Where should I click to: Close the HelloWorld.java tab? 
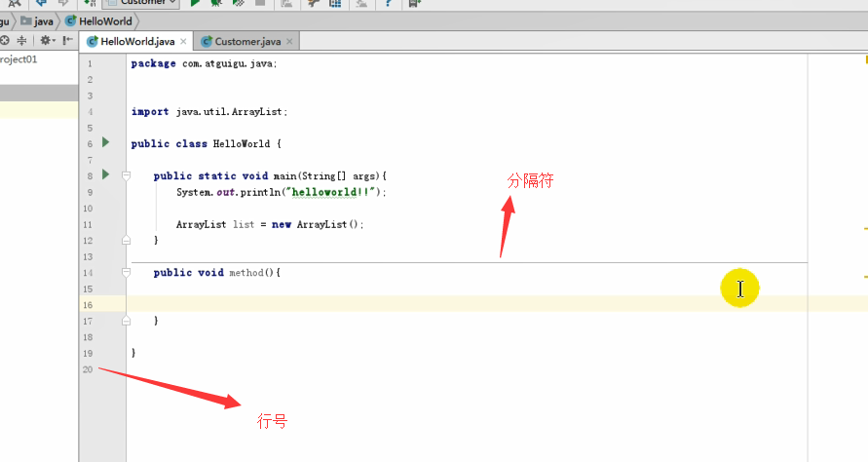click(183, 42)
